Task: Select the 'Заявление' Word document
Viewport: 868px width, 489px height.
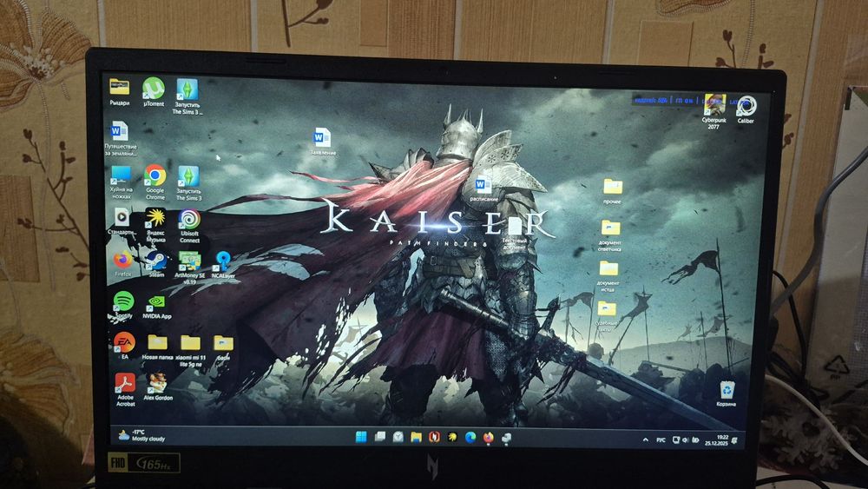Action: pos(322,142)
